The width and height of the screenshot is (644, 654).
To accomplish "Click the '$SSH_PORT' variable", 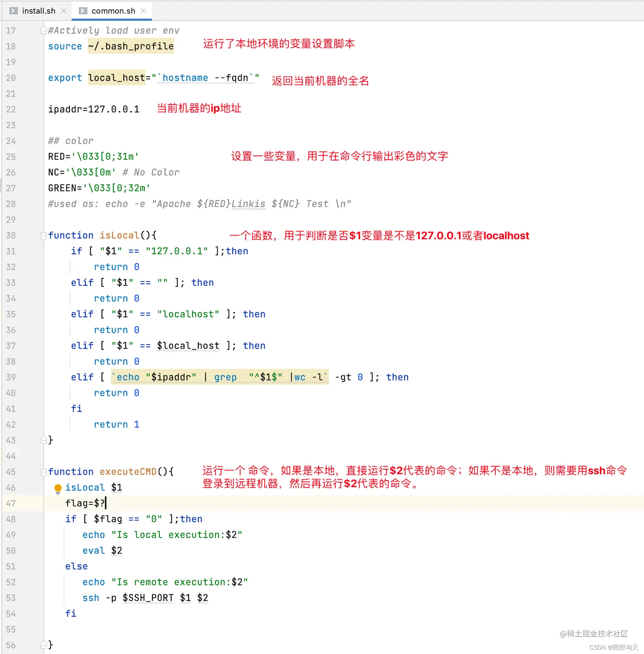I will (x=148, y=597).
